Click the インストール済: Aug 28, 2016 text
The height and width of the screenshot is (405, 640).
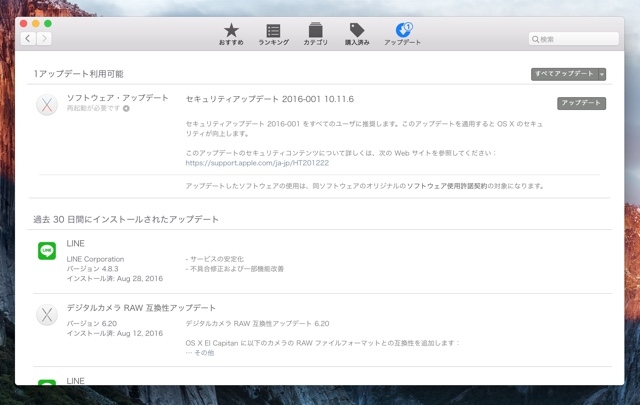[x=115, y=278]
